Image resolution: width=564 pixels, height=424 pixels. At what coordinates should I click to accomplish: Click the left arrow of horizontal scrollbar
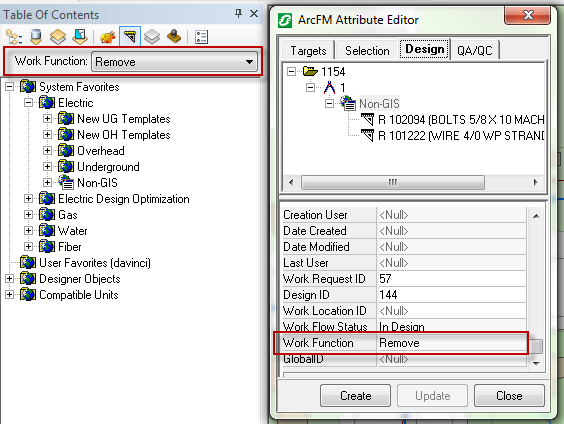click(291, 182)
